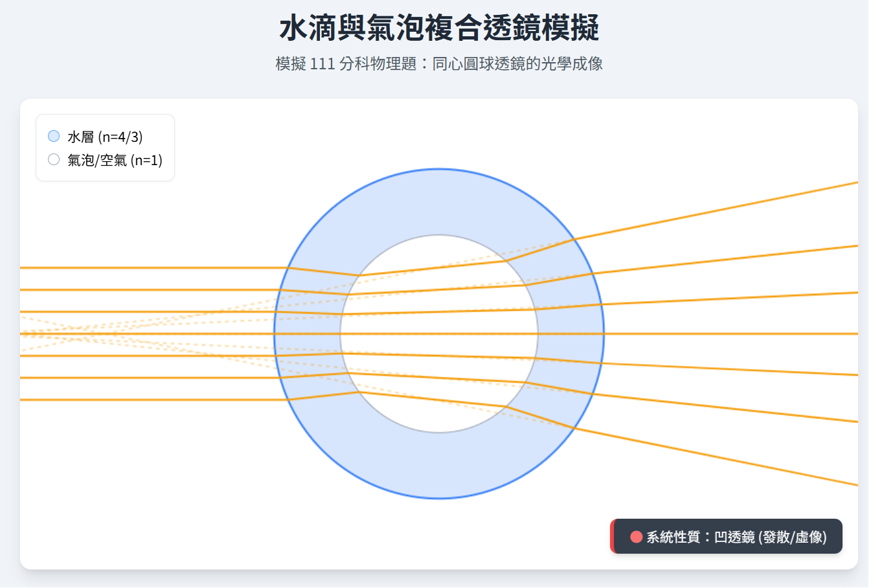The width and height of the screenshot is (871, 588).
Task: Click the 水層 (n=4/3) text label
Action: coord(104,136)
